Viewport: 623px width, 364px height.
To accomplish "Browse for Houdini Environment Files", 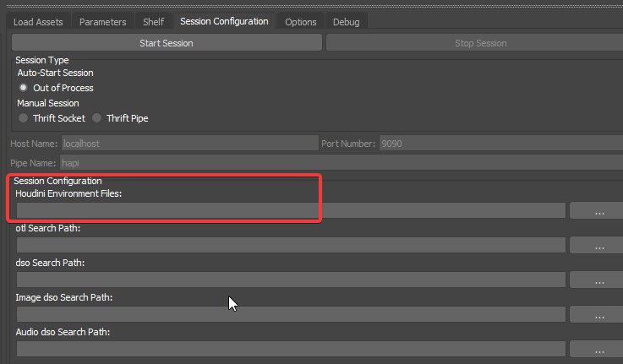I will [x=597, y=210].
